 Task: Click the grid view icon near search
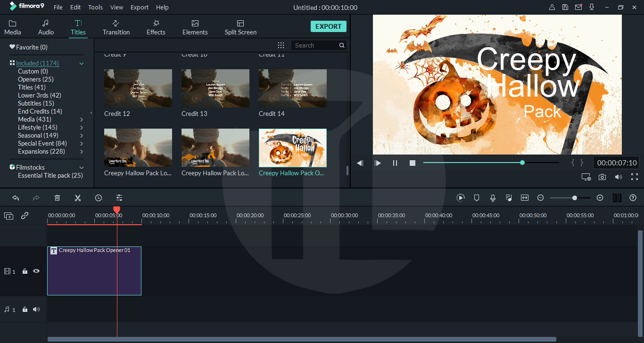[281, 45]
